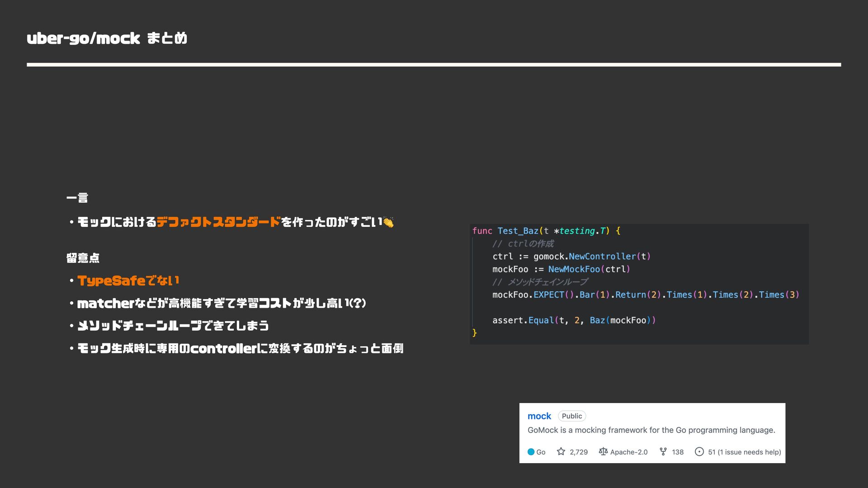Click the fork icon next to 138
Viewport: 868px width, 488px height.
tap(663, 451)
